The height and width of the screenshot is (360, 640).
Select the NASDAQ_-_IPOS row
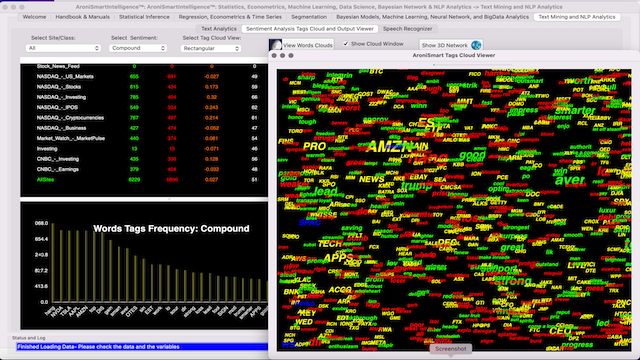[144, 107]
